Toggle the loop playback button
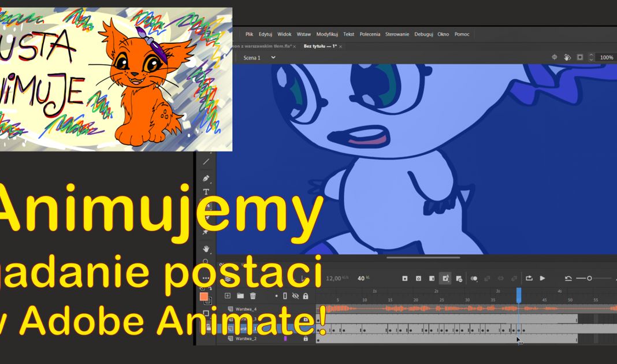Screen dimensions: 617x364 click(x=529, y=278)
